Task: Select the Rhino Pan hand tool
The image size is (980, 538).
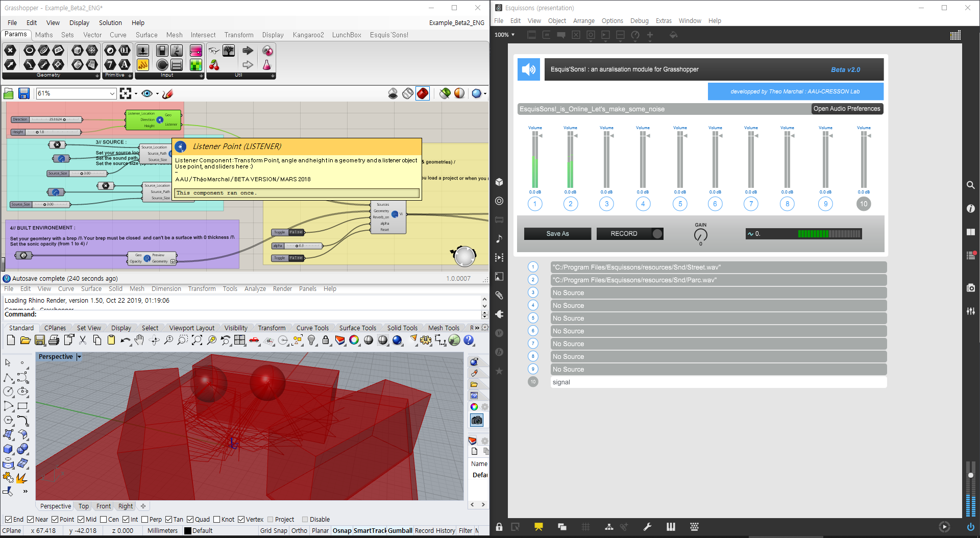Action: pyautogui.click(x=139, y=340)
